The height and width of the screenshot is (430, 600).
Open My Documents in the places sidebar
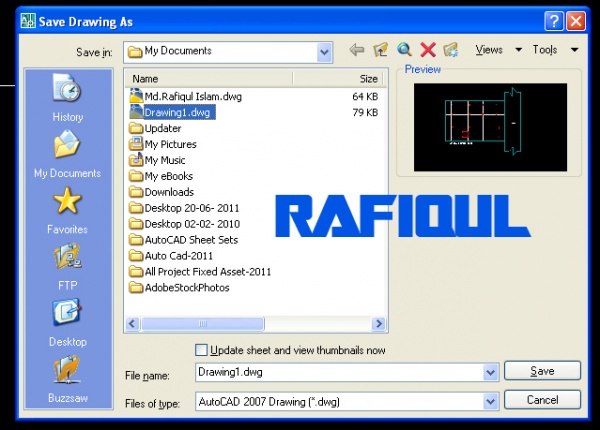(x=67, y=154)
